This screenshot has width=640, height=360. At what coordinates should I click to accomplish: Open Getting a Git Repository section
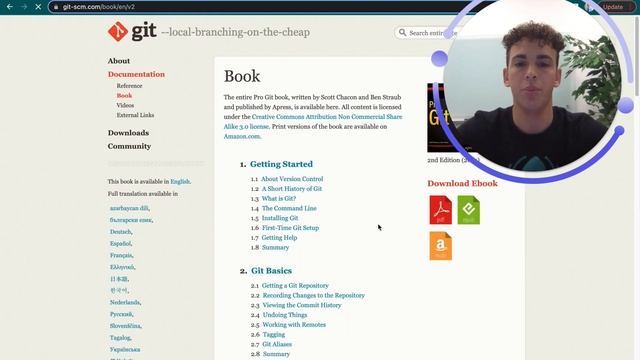click(295, 286)
